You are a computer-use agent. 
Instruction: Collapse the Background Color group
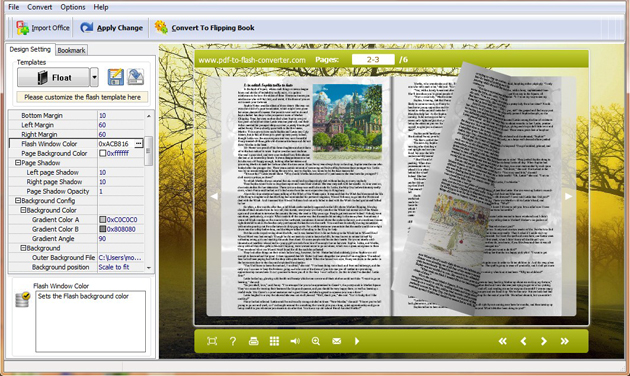[23, 210]
